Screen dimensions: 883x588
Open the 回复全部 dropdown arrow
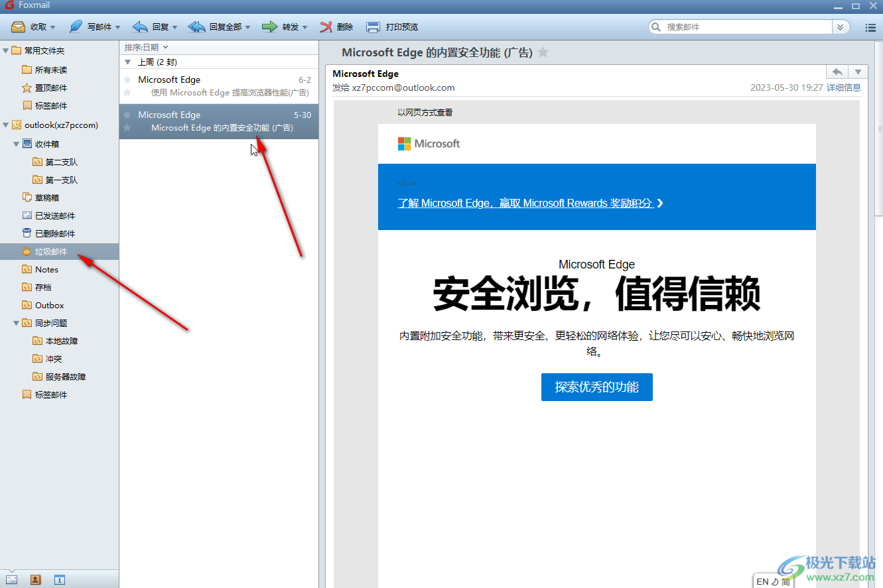click(x=248, y=28)
